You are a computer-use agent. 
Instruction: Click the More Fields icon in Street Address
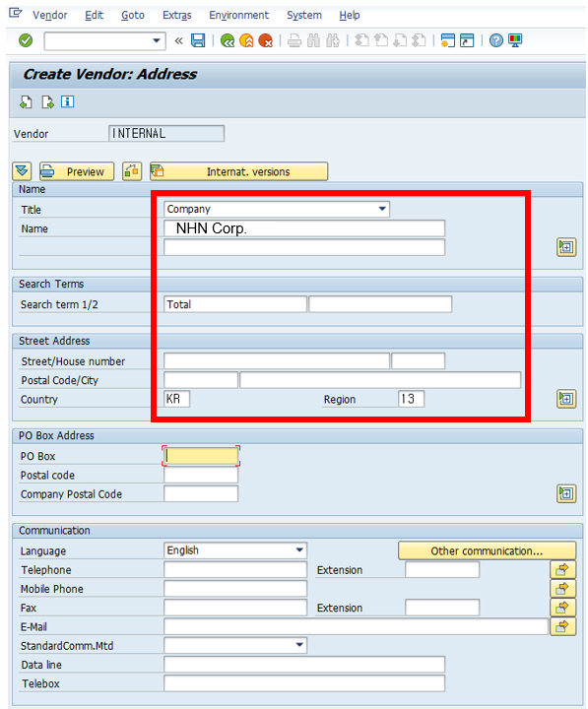566,399
